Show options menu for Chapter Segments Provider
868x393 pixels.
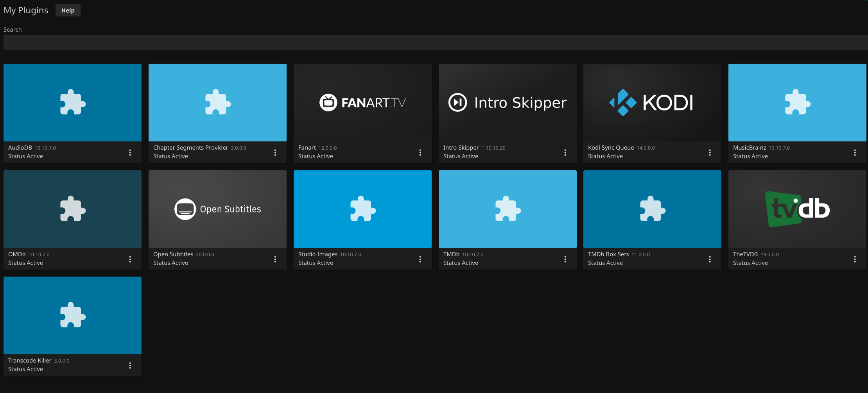coord(275,152)
